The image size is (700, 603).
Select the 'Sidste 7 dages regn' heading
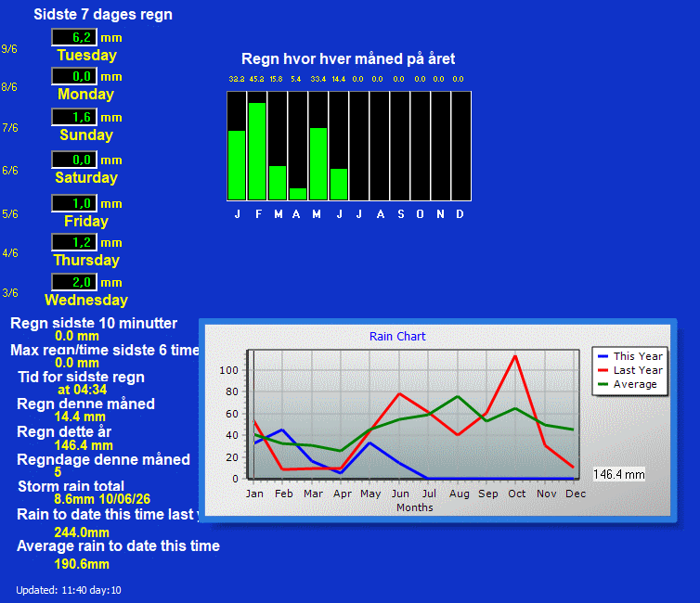point(103,14)
